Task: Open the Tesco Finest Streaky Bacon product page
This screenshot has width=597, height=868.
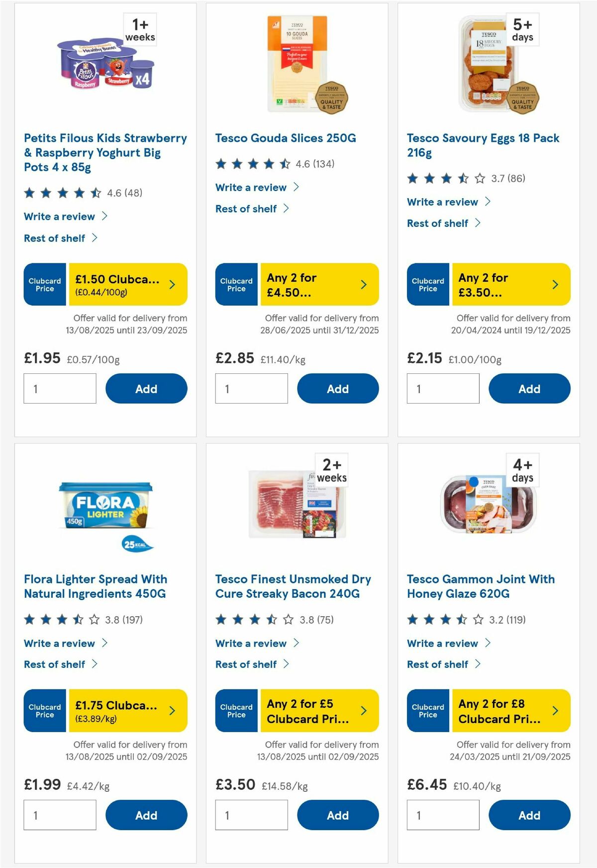Action: 292,586
